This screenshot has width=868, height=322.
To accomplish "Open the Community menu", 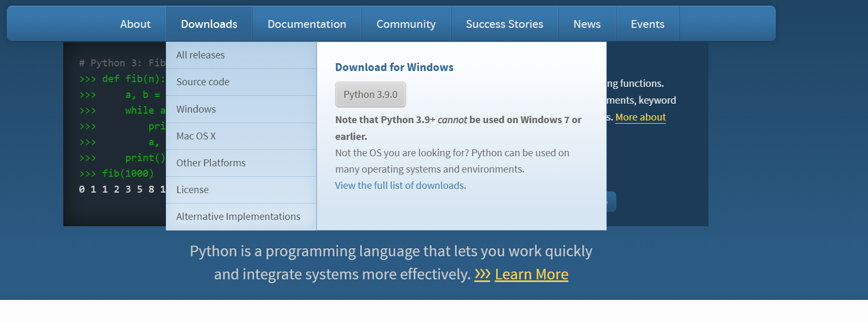I will 406,24.
